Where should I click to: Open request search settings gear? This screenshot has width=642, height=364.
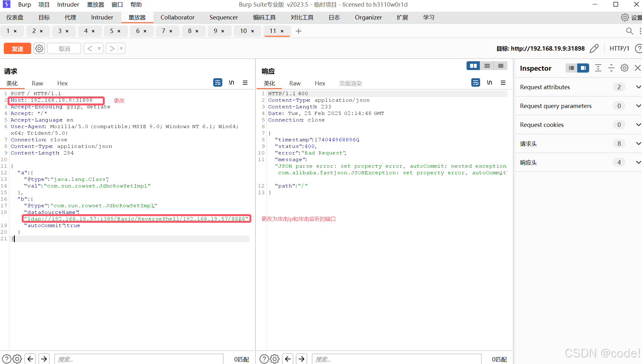coord(17,359)
